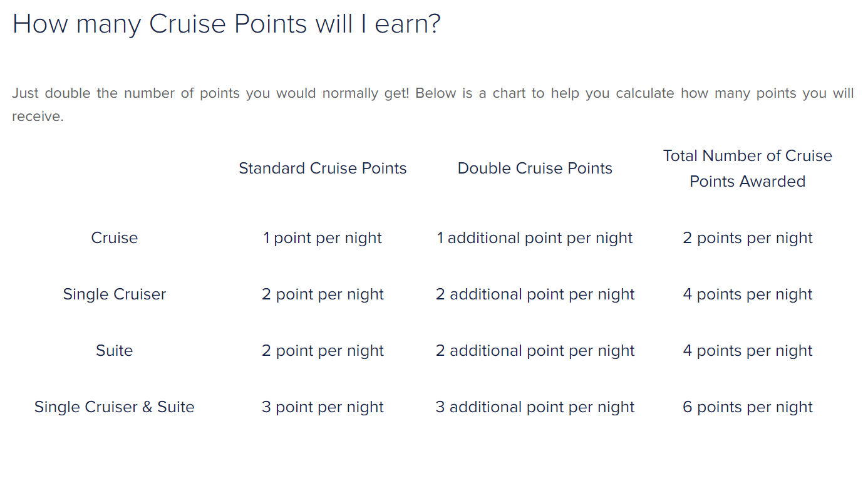868x488 pixels.
Task: Click Single Cruiser's standard points cell
Action: [x=323, y=294]
